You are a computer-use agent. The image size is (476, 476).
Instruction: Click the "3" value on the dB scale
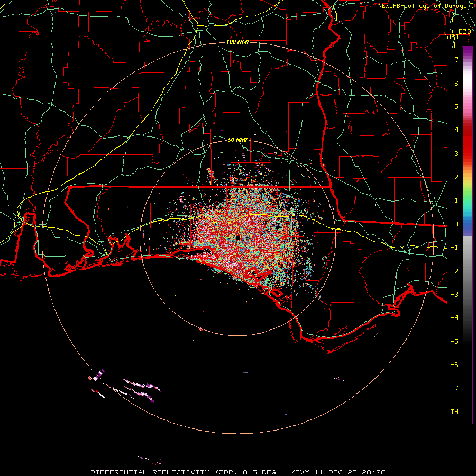pyautogui.click(x=456, y=153)
